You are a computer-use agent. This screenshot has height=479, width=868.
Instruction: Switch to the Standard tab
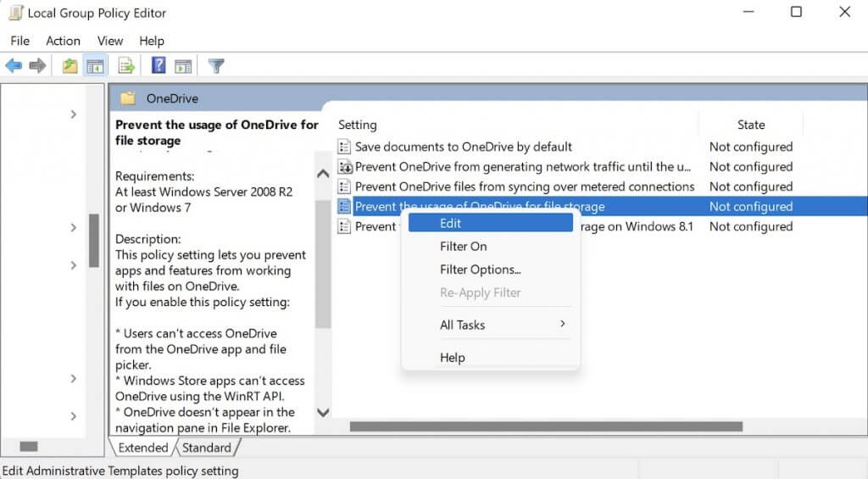207,448
